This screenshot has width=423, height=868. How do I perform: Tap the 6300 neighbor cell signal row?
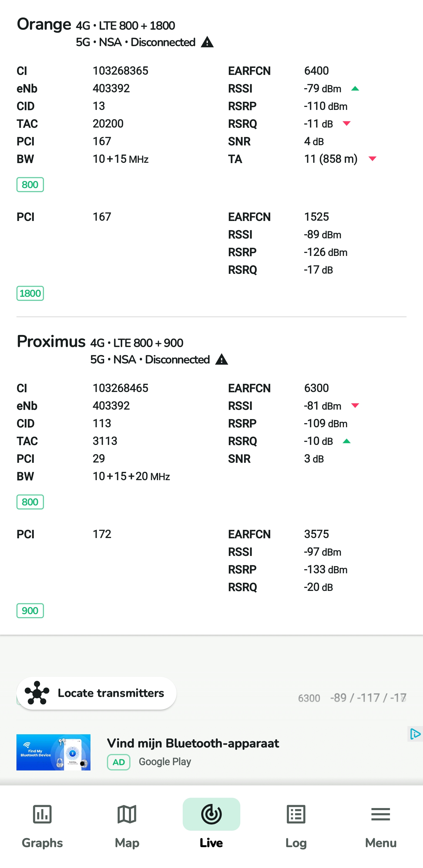[x=352, y=698]
